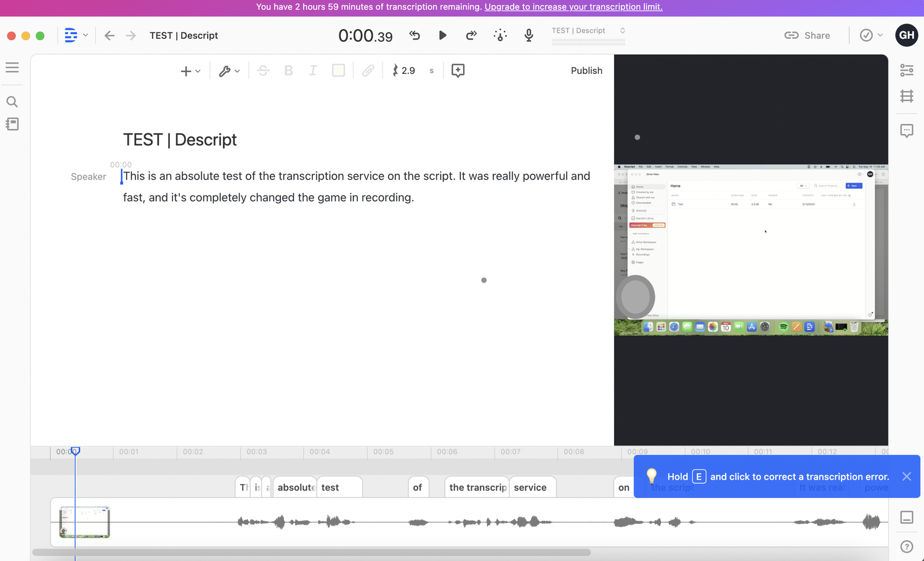
Task: Insert a link with the link icon
Action: [368, 70]
